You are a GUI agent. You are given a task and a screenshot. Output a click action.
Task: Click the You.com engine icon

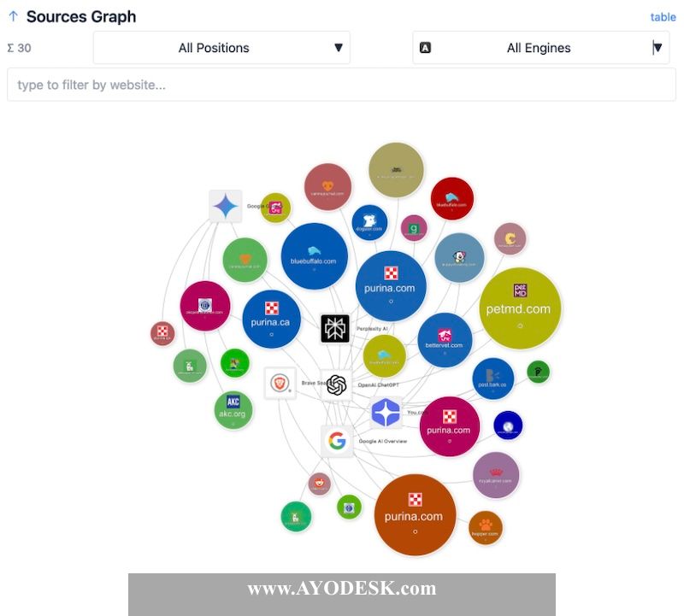click(x=387, y=414)
